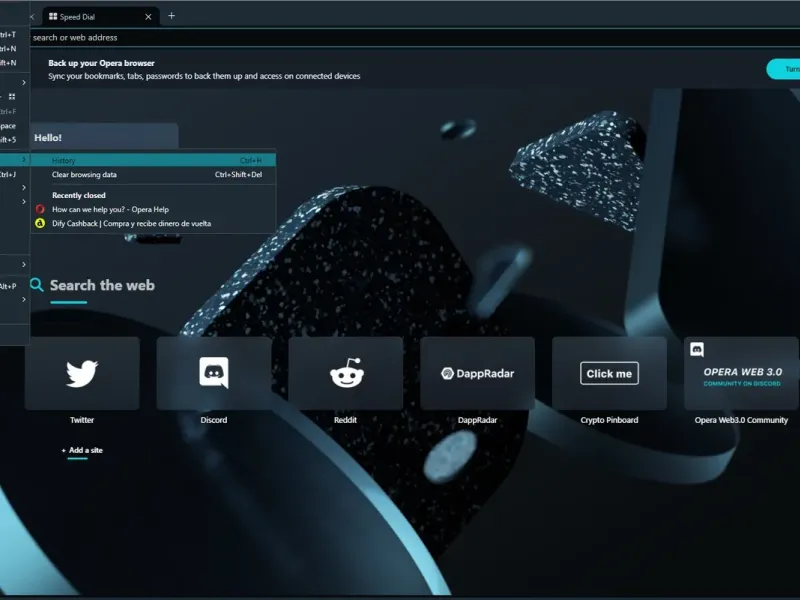Open the Discord speed dial tile
Screen dimensions: 800x600
(x=214, y=373)
